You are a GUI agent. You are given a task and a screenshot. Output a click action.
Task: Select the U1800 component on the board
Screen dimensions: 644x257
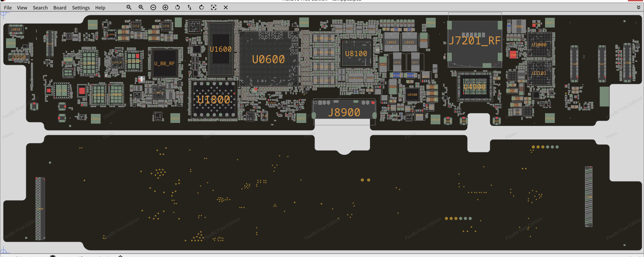[214, 99]
